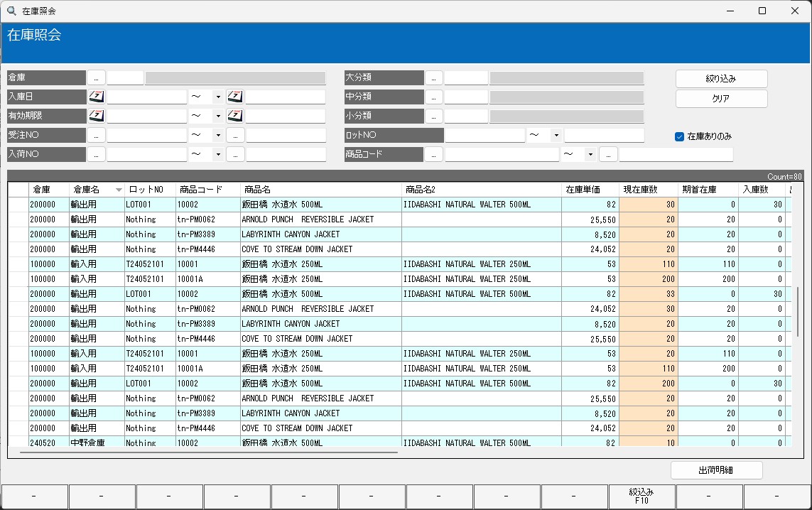Image resolution: width=812 pixels, height=510 pixels.
Task: Expand the 商品コード range operator dropdown
Action: [590, 154]
